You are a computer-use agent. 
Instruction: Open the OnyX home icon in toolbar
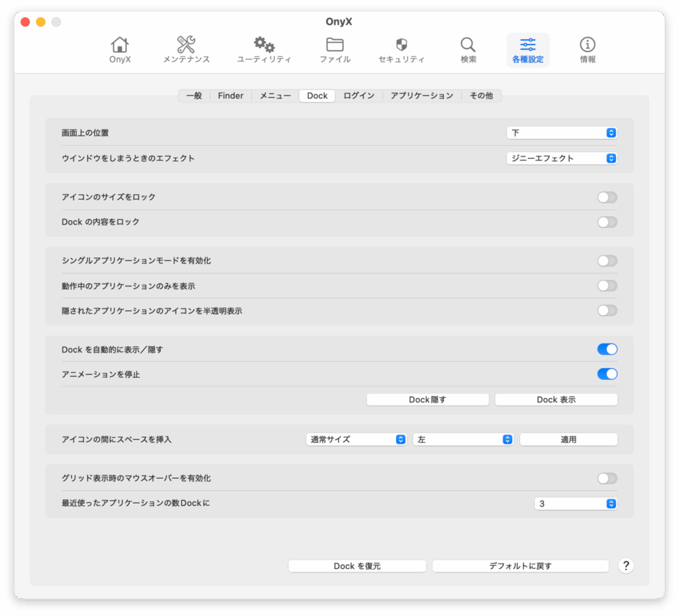120,45
